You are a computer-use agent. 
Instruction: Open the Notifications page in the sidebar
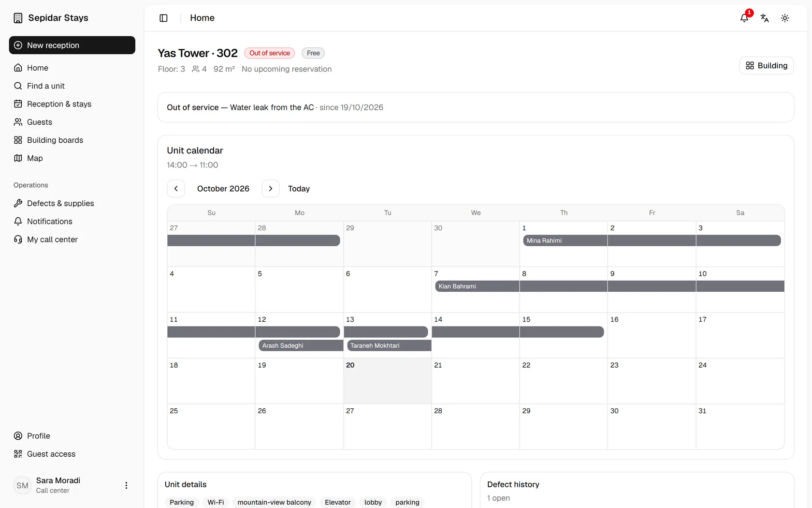72,221
